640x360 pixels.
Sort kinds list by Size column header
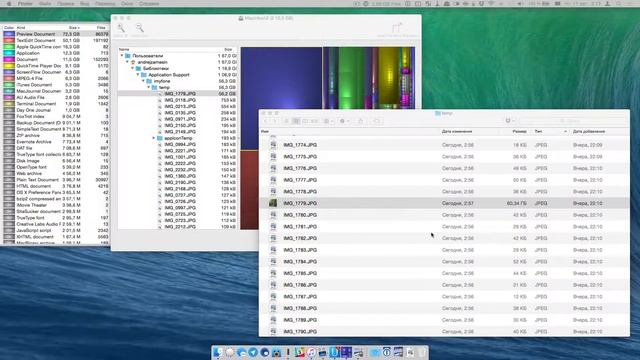click(x=73, y=28)
